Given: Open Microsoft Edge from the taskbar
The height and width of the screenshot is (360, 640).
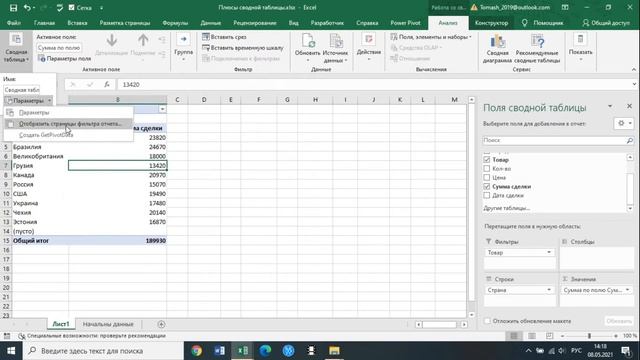Looking at the screenshot, I should click(x=265, y=351).
